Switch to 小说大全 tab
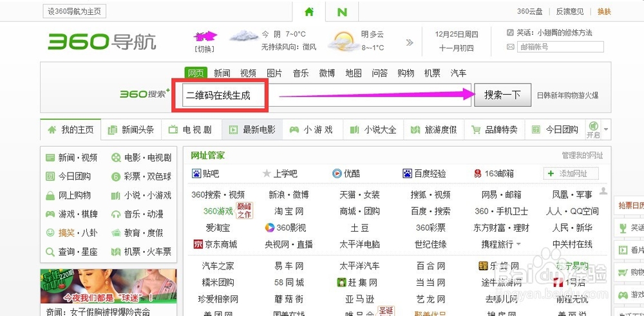The width and height of the screenshot is (644, 316). point(374,130)
